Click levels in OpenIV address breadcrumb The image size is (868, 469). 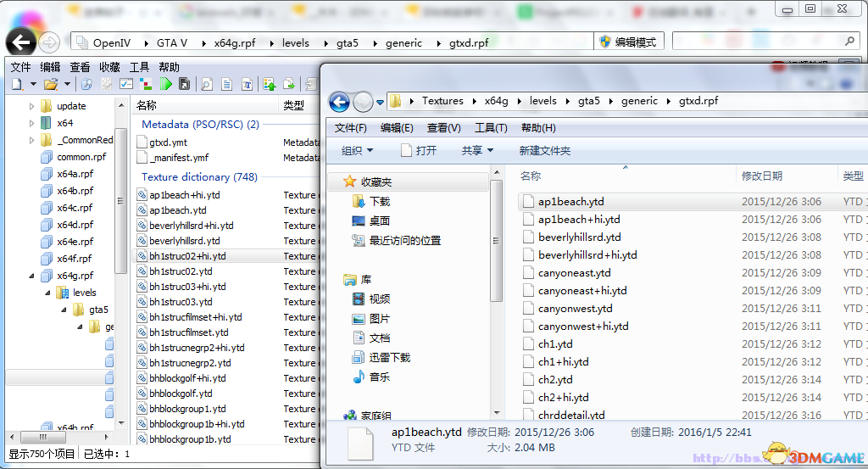[296, 42]
